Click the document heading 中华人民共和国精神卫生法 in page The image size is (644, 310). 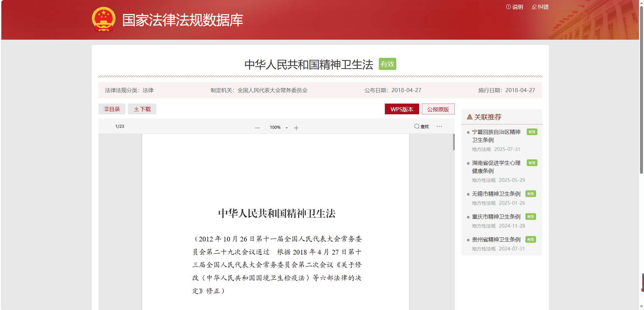tap(277, 213)
